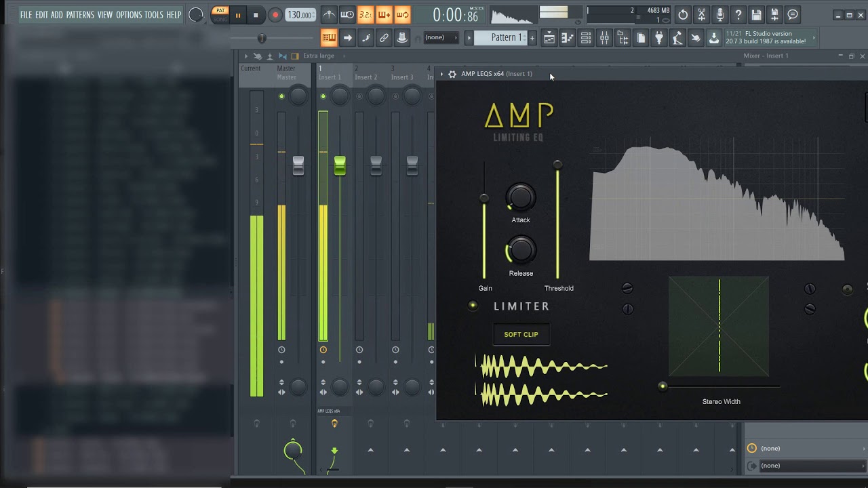Open the audio editor scissors icon
This screenshot has height=488, width=868.
[702, 15]
